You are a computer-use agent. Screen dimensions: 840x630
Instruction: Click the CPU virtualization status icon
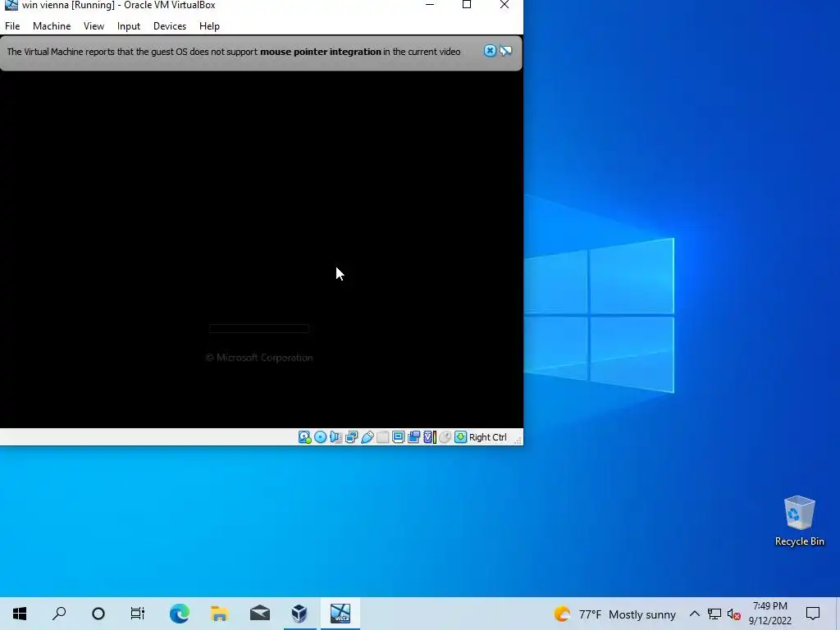pos(430,437)
